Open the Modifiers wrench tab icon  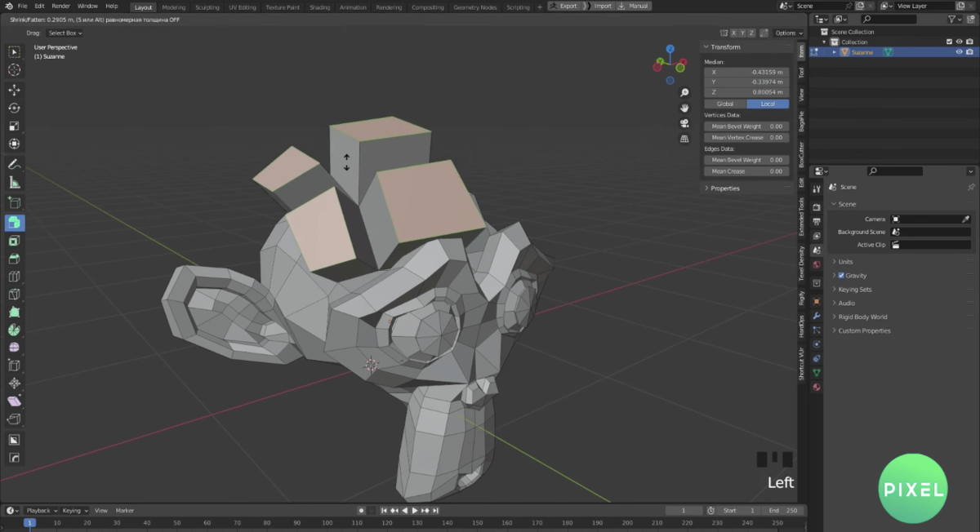[817, 316]
